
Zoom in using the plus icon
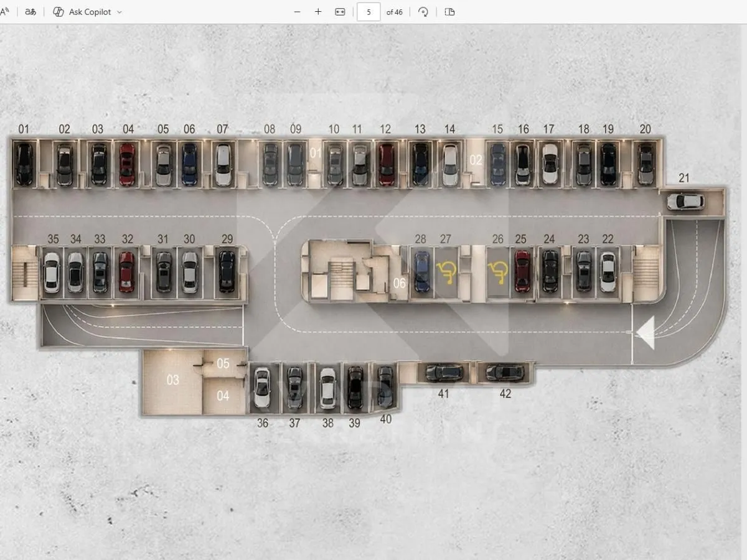[318, 12]
